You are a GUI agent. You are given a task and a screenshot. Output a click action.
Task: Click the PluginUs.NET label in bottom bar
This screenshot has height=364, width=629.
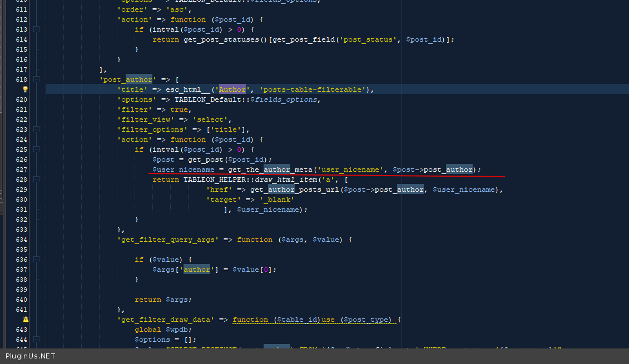point(31,356)
